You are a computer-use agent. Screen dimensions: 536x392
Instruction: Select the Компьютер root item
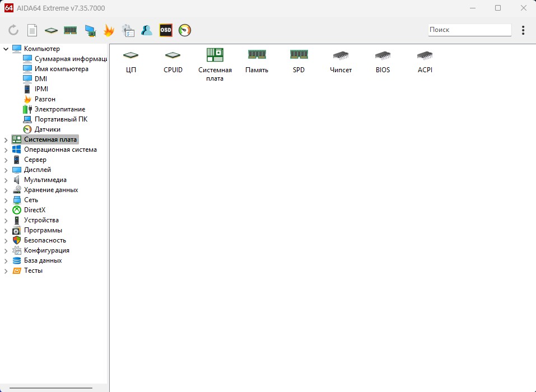36,49
